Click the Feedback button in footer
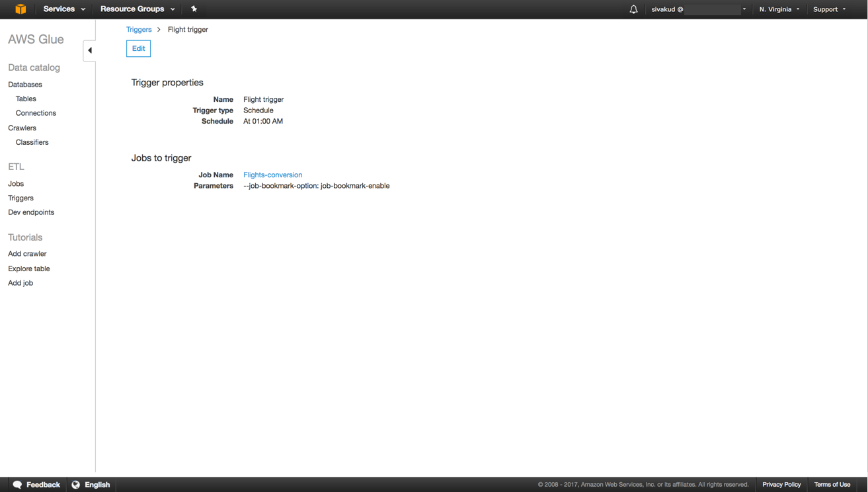The width and height of the screenshot is (868, 492). (x=36, y=485)
